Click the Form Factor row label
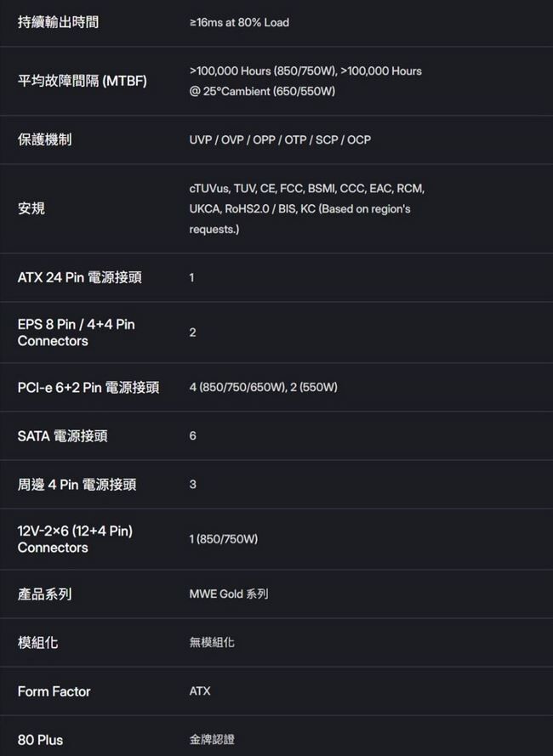 [x=54, y=691]
